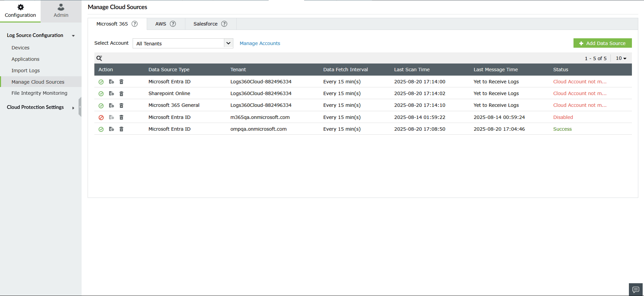Change rows per page from 10

click(621, 58)
